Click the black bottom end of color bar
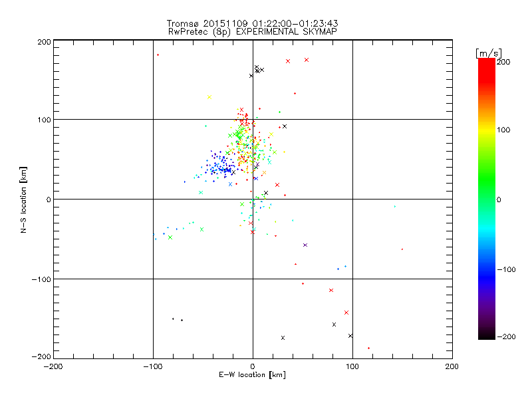Image resolution: width=532 pixels, height=399 pixels. pyautogui.click(x=487, y=336)
